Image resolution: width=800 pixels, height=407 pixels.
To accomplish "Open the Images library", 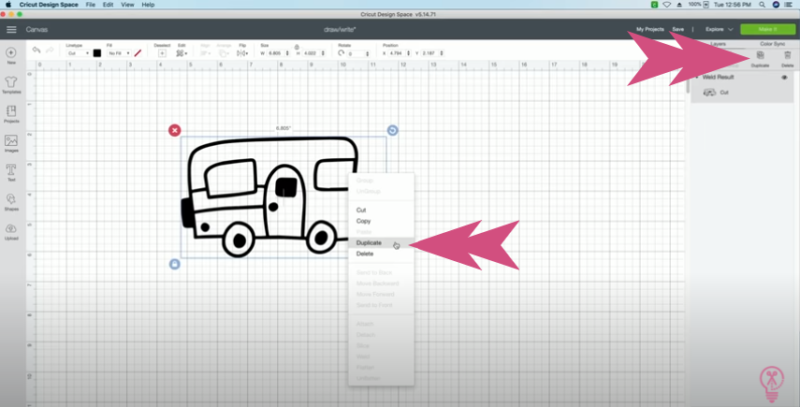I will coord(11,141).
